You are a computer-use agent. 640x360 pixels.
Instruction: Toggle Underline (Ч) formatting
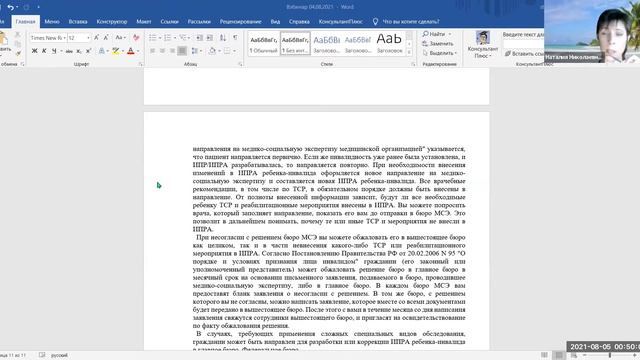[53, 51]
